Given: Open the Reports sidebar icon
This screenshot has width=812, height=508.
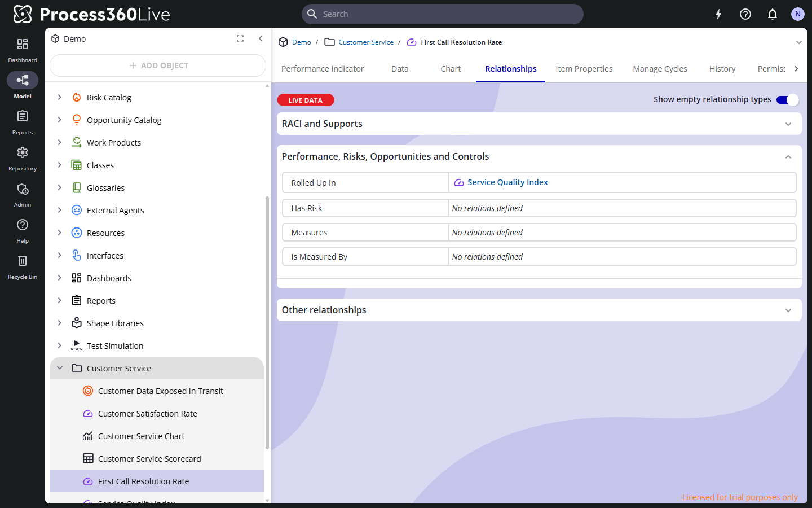Looking at the screenshot, I should [x=23, y=116].
